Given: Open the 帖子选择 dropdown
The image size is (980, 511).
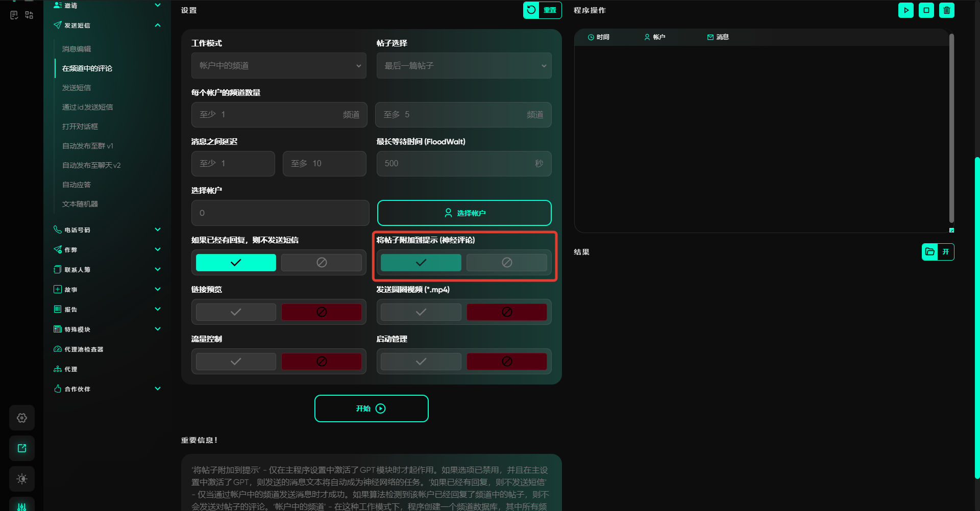Looking at the screenshot, I should 464,66.
